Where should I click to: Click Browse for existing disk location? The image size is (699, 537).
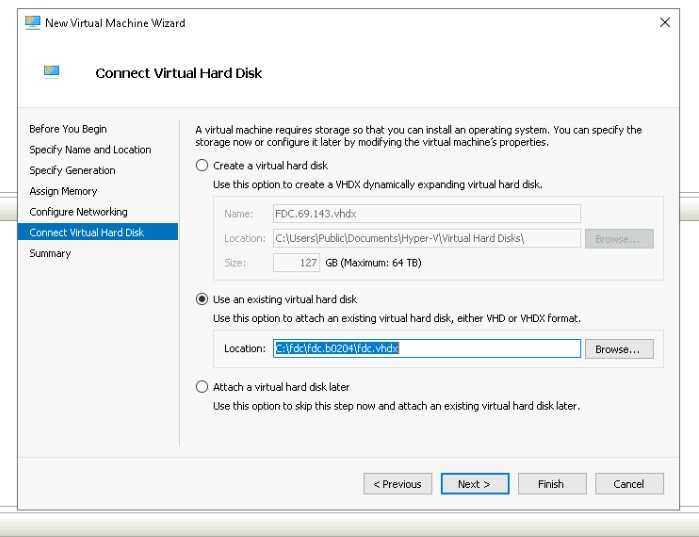point(624,349)
